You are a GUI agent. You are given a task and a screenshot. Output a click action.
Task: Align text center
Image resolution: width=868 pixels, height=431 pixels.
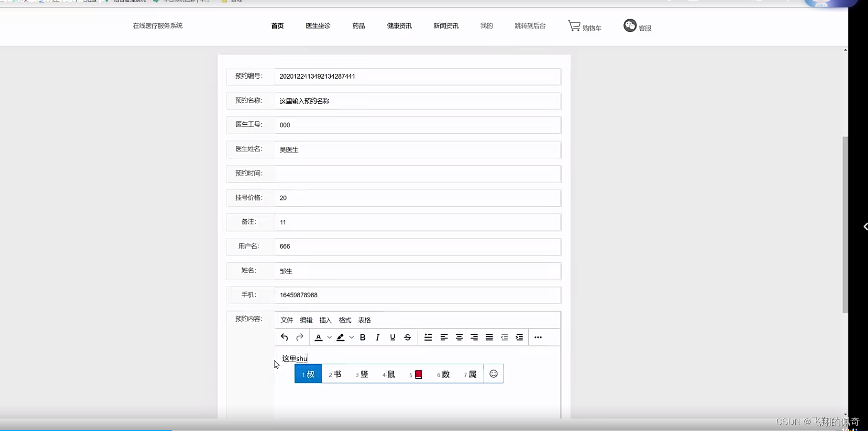(459, 337)
